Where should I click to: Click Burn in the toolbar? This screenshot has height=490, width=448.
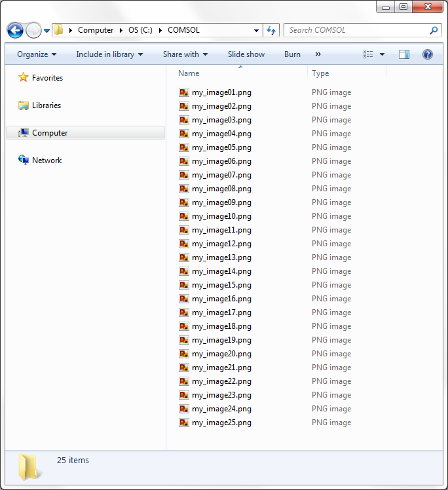click(292, 54)
